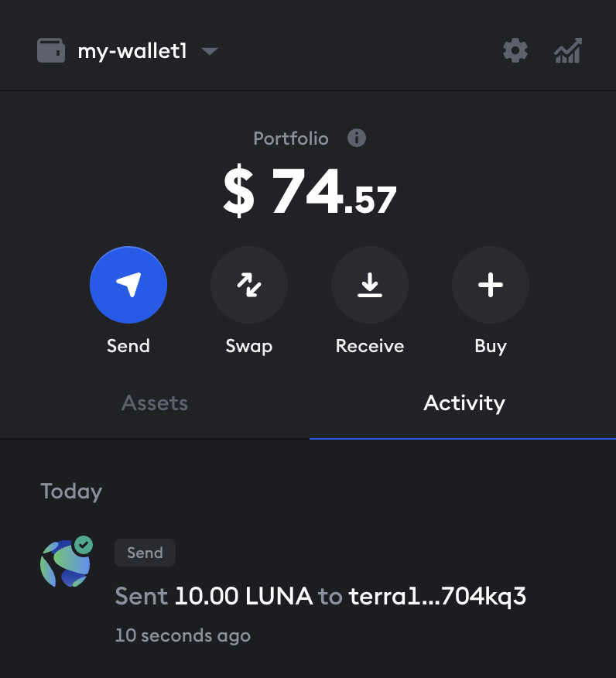The width and height of the screenshot is (616, 678).
Task: Expand the my-wallet1 dropdown arrow
Action: tap(209, 52)
